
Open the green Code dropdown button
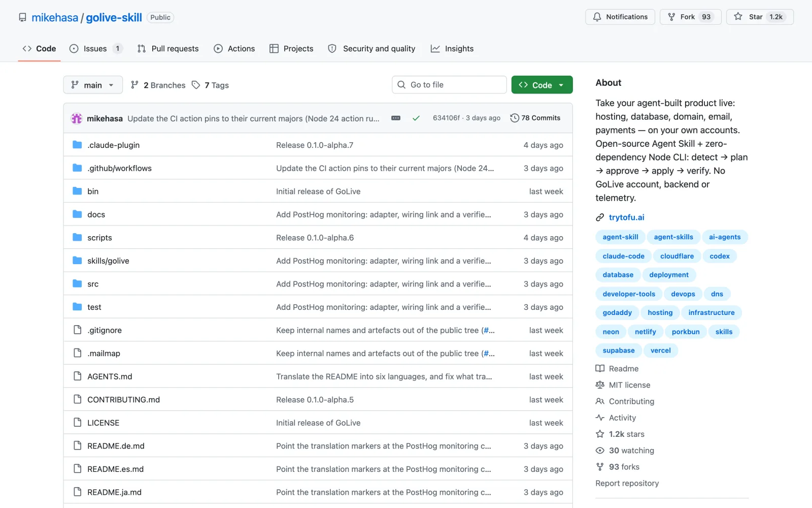pyautogui.click(x=542, y=85)
